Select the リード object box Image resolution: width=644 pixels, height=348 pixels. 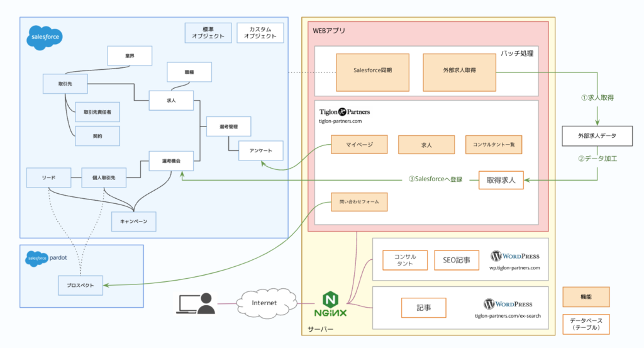coord(48,178)
